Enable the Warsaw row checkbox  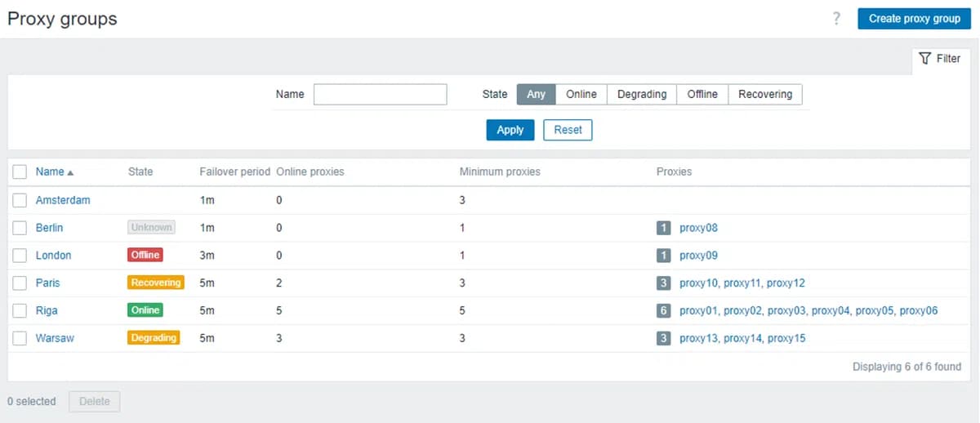click(20, 338)
